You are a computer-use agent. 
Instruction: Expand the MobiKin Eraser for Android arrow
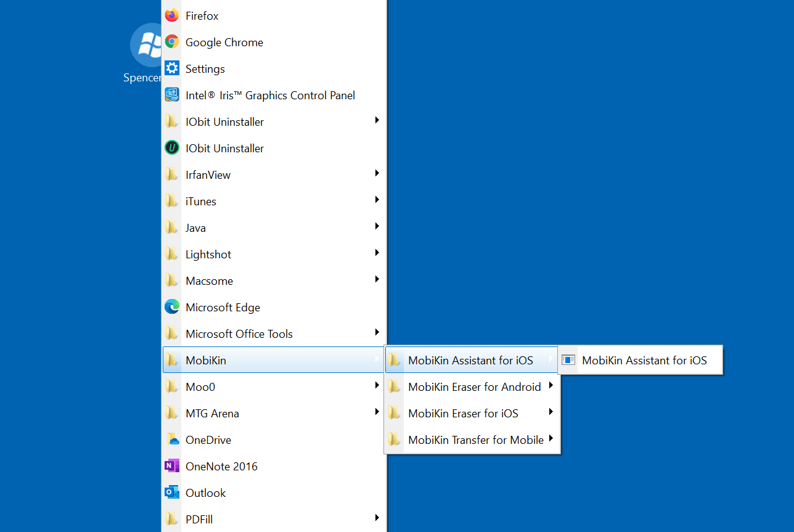[x=550, y=385]
